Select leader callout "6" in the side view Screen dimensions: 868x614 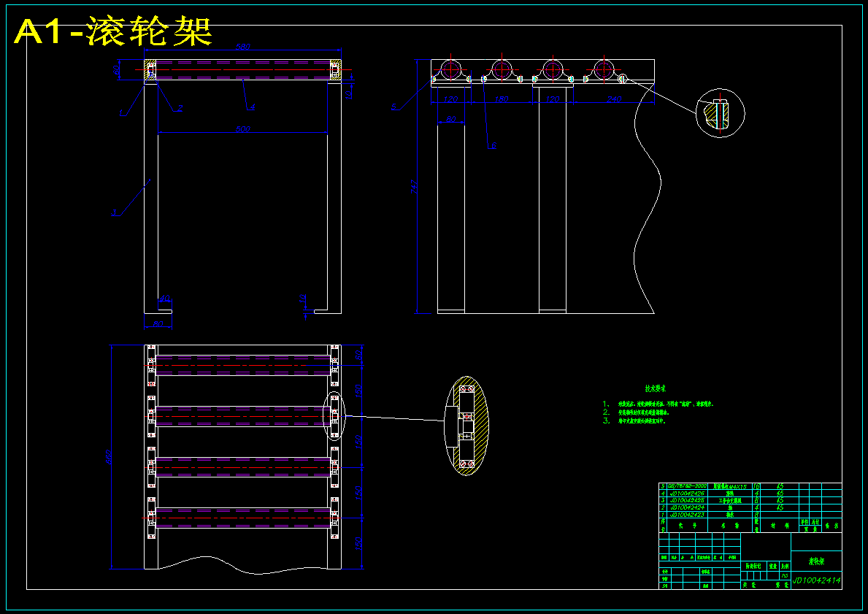493,145
